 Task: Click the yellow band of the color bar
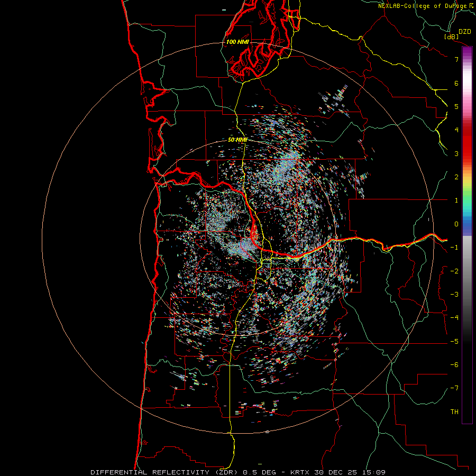(x=467, y=182)
